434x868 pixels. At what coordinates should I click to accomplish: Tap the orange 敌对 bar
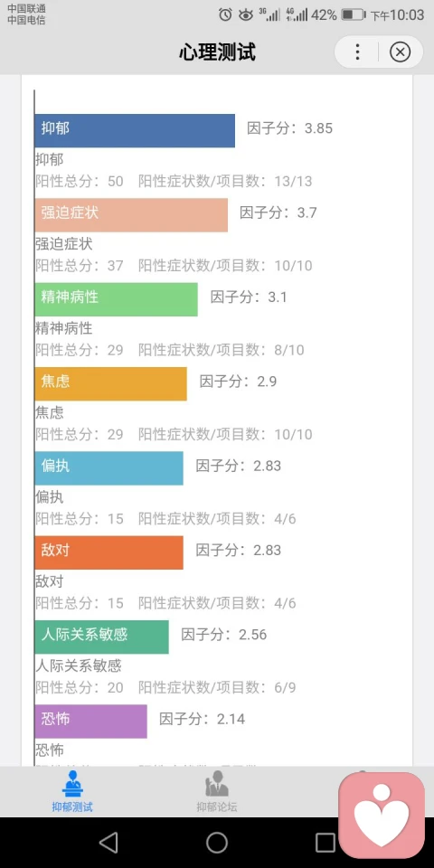point(109,552)
